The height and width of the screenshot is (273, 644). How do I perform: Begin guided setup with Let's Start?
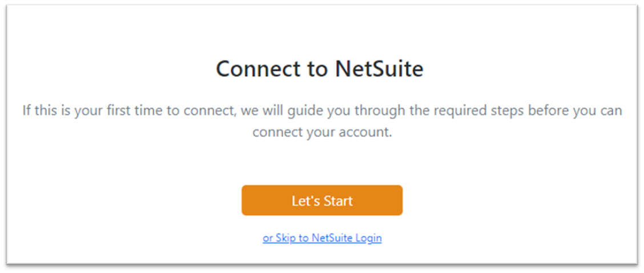pyautogui.click(x=322, y=200)
